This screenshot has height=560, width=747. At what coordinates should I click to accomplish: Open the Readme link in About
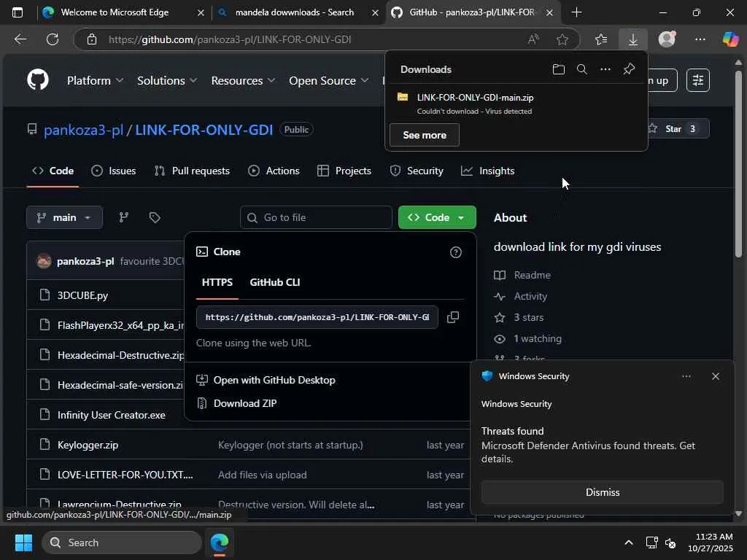tap(532, 275)
